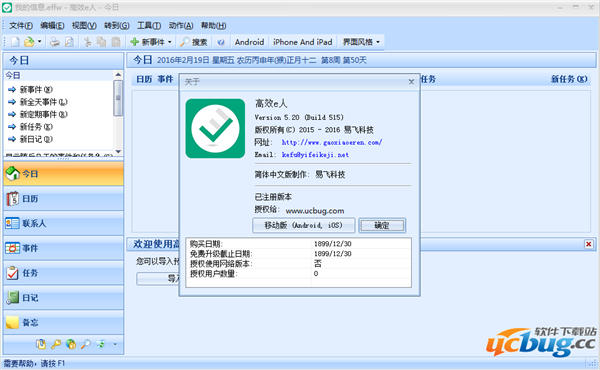Click the 事件 header in the main panel
The height and width of the screenshot is (370, 600).
165,79
